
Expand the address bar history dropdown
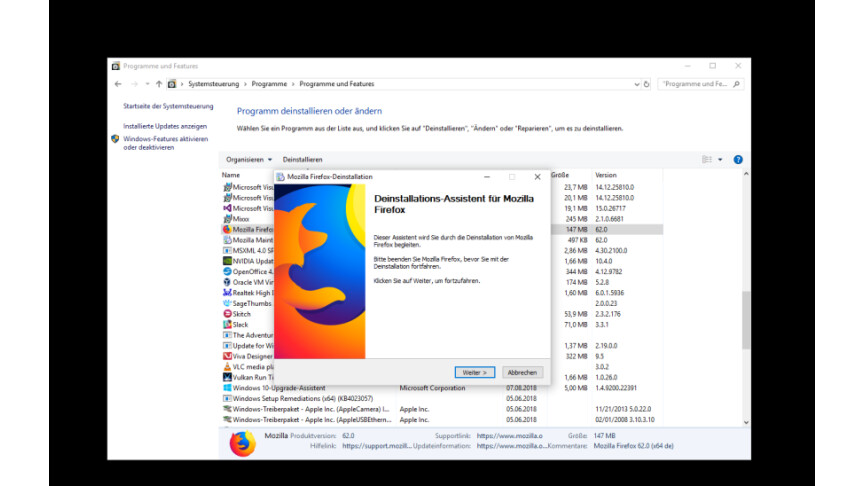coord(636,84)
